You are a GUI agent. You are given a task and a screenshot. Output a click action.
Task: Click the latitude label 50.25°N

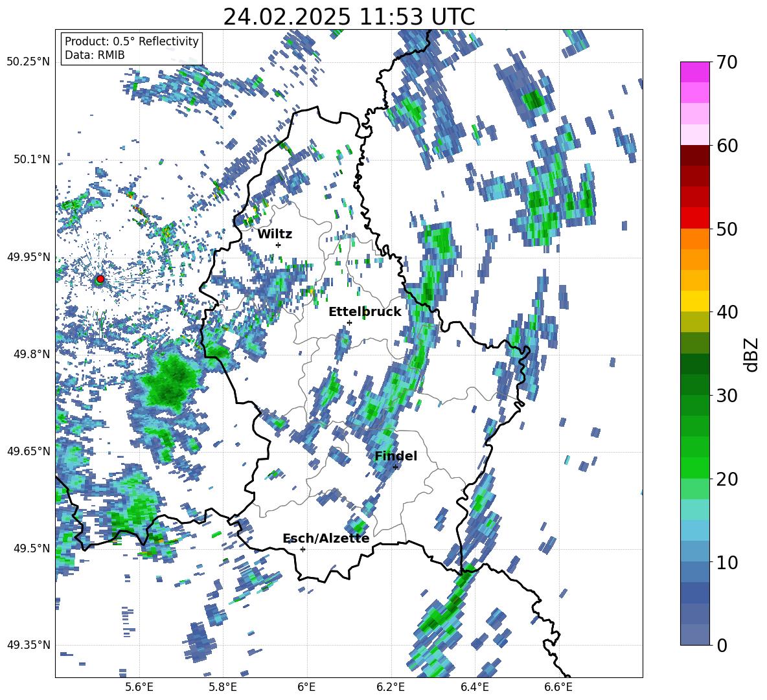coord(29,62)
